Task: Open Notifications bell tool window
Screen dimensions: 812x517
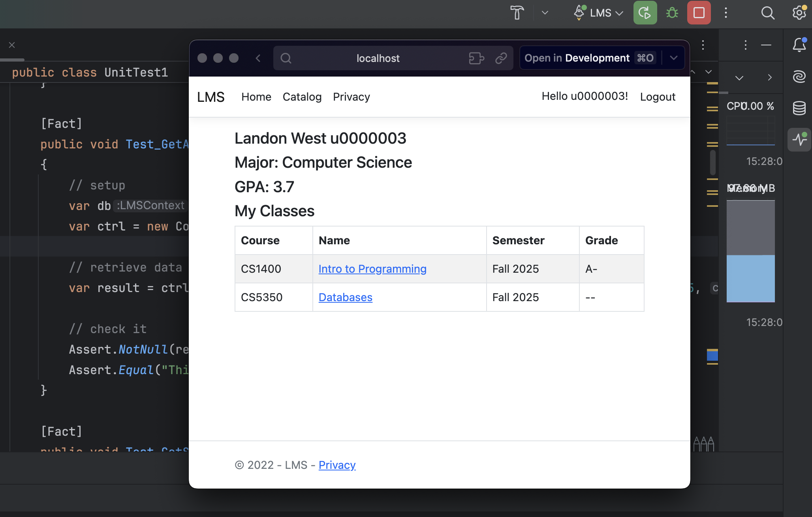Action: [799, 45]
